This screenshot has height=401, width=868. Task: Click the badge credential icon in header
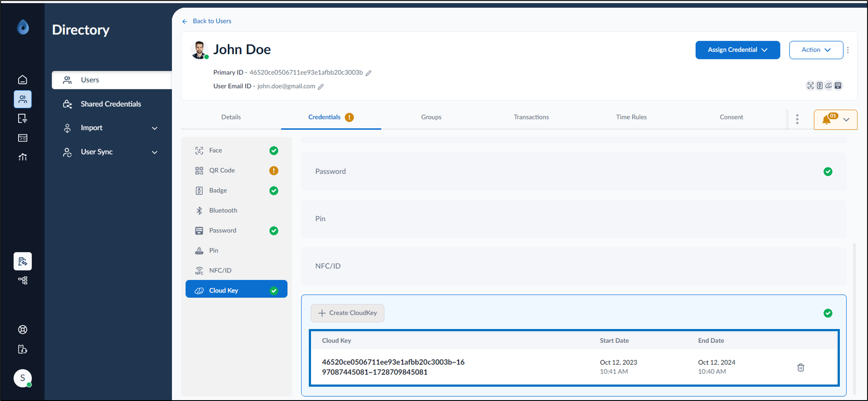coord(819,85)
